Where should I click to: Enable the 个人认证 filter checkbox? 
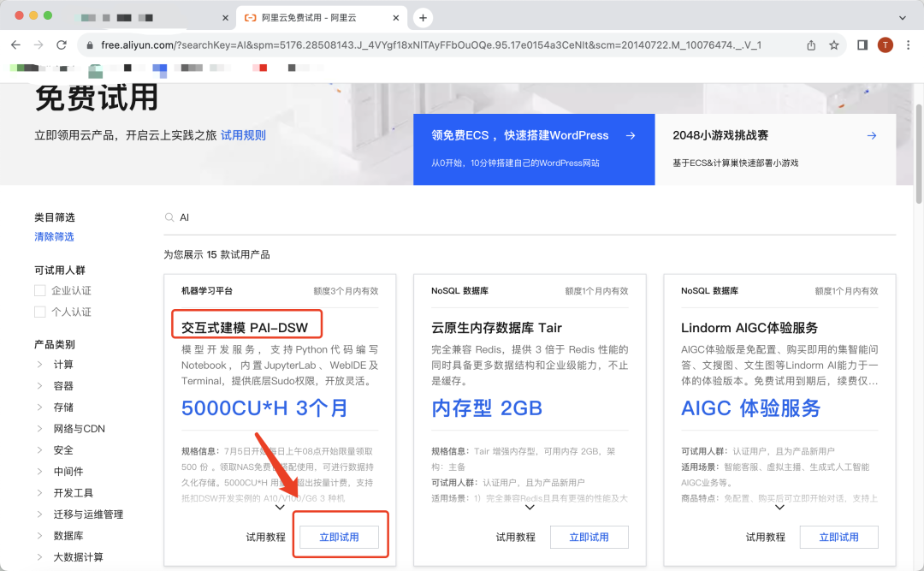click(x=39, y=313)
